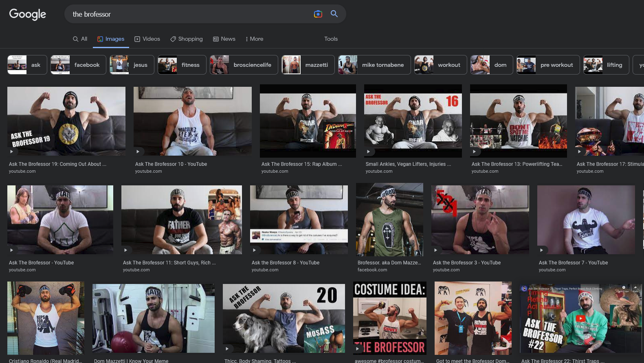Filter images by the 'lifting' chip

click(x=606, y=65)
